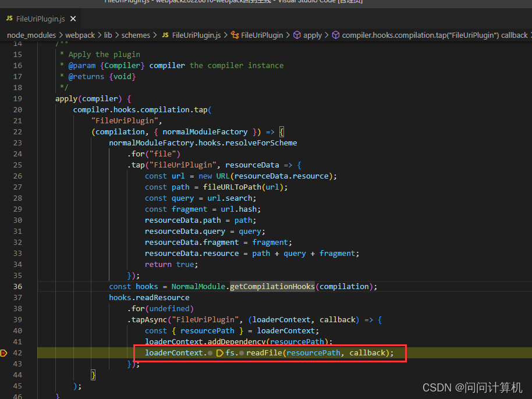This screenshot has width=532, height=399.
Task: Open lib breadcrumb segment
Action: [108, 35]
